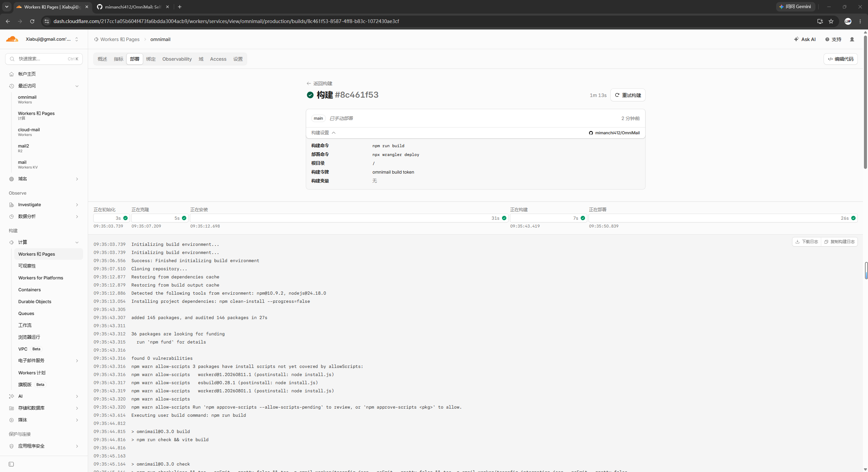Bookmark this page with star icon
The height and width of the screenshot is (472, 868).
coord(831,21)
